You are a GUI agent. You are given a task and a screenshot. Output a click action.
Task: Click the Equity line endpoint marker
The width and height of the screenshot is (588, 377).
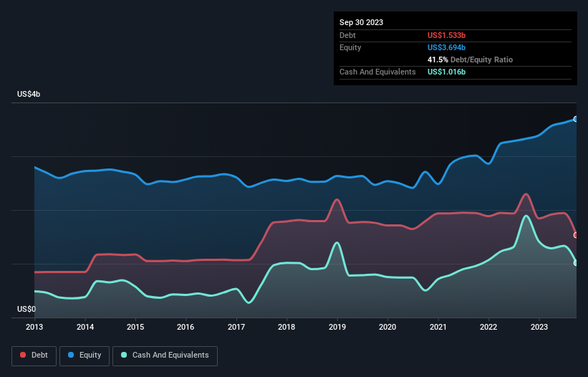coord(576,119)
